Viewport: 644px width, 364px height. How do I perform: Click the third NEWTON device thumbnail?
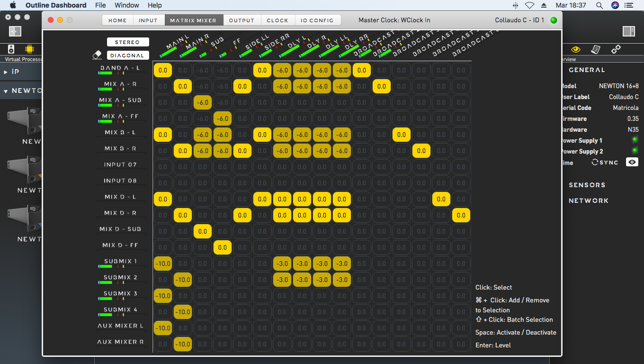click(25, 219)
